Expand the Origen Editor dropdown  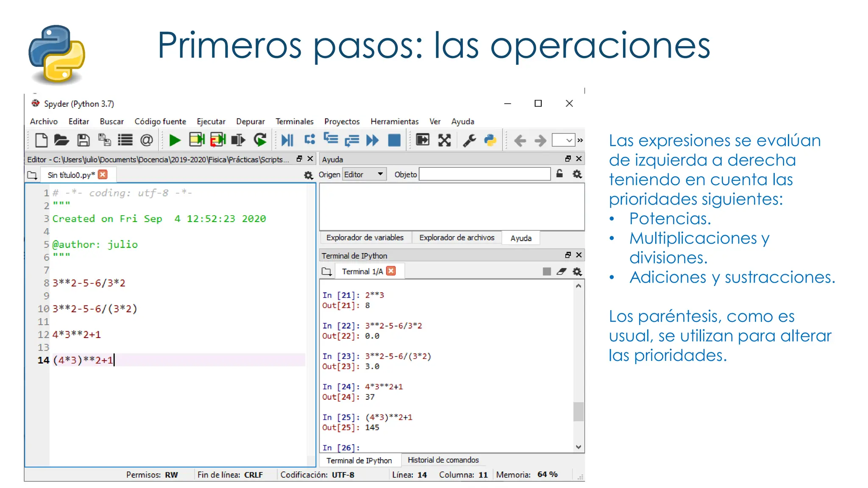364,174
